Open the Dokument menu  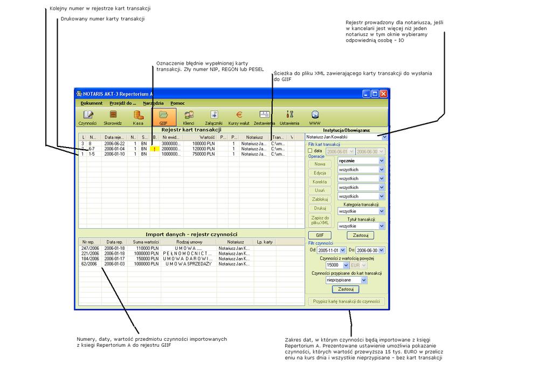[92, 103]
